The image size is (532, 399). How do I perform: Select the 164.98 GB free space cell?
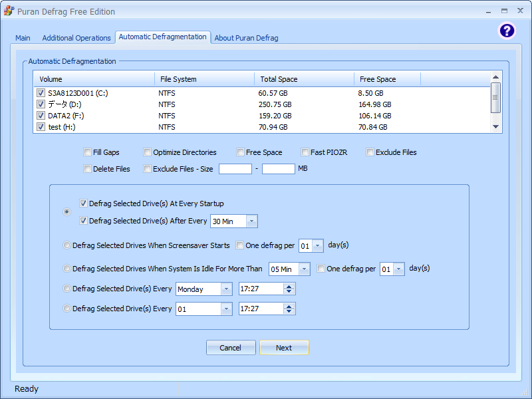tap(375, 104)
